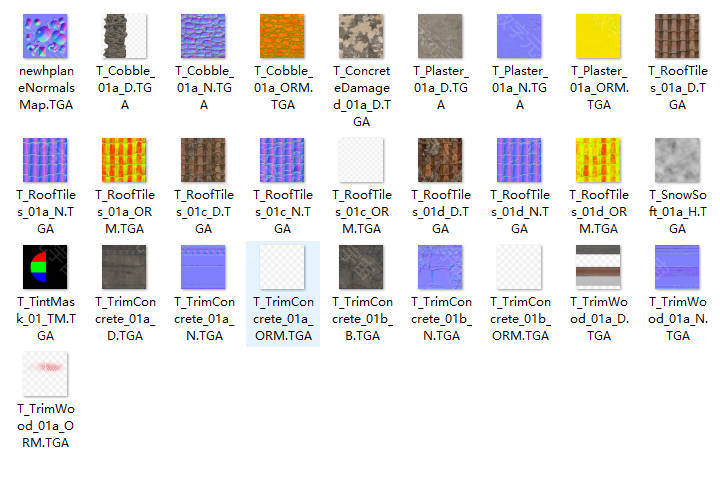The image size is (720, 504).
Task: Select the T_TrimWood_01a_ORM.TGA icon
Action: [45, 374]
